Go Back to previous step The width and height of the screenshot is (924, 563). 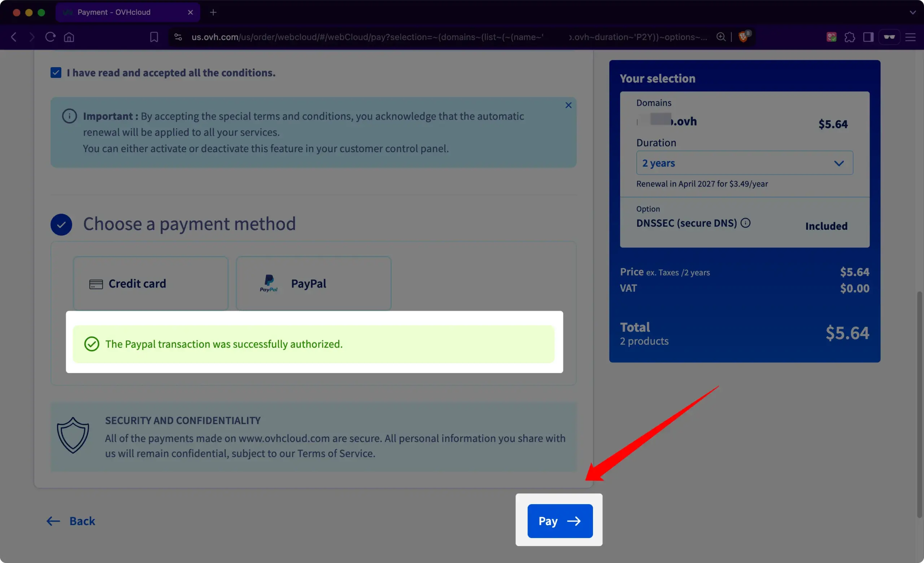[71, 521]
